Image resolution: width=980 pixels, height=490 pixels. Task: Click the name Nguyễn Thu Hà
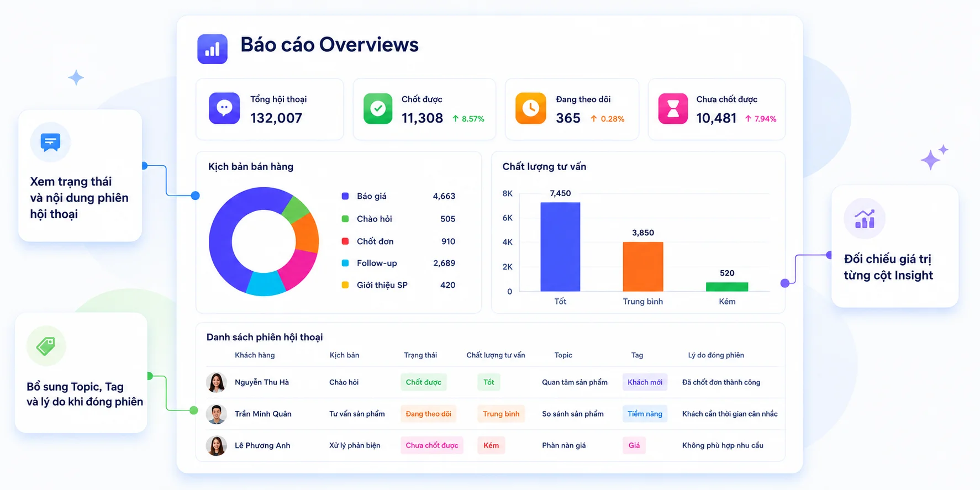(x=262, y=382)
